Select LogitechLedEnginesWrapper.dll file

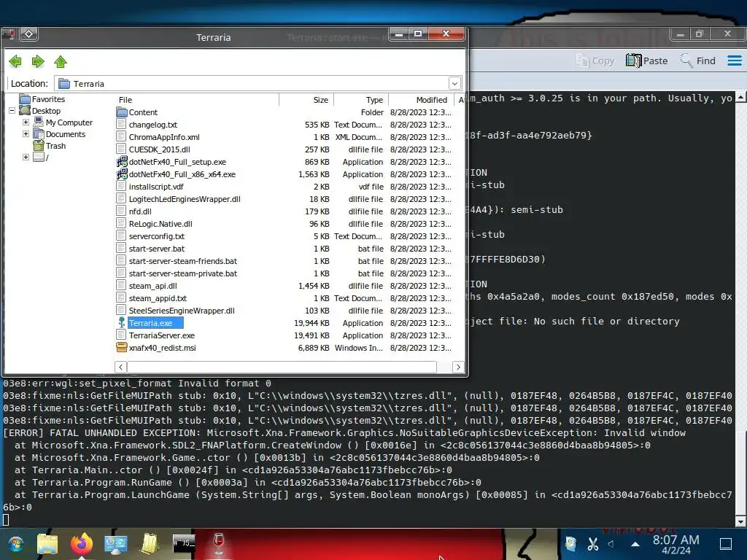(185, 199)
